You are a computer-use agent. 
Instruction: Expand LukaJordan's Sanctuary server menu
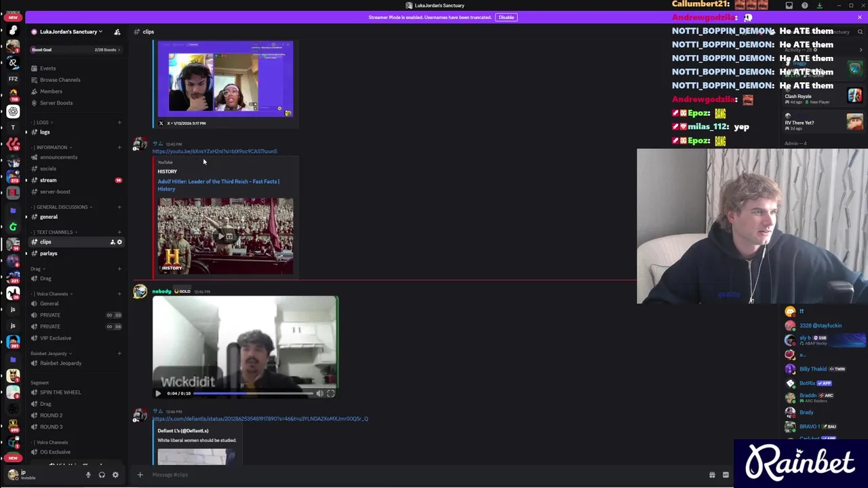click(x=71, y=32)
